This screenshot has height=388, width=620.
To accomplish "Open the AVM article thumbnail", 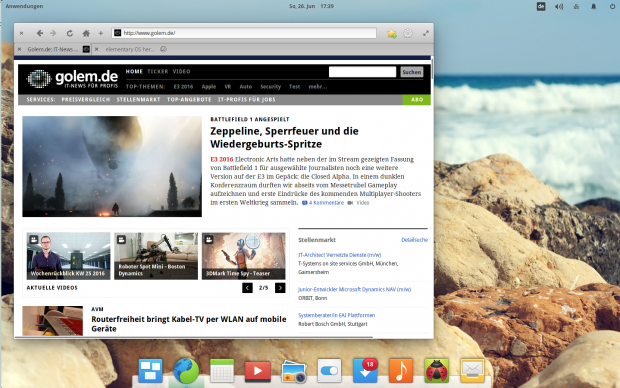I will point(53,321).
